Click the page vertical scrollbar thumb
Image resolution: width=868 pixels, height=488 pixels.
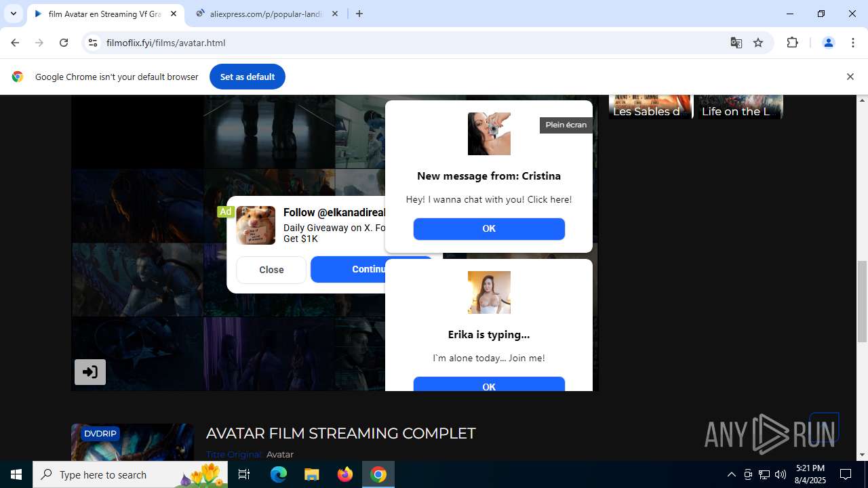tap(862, 302)
